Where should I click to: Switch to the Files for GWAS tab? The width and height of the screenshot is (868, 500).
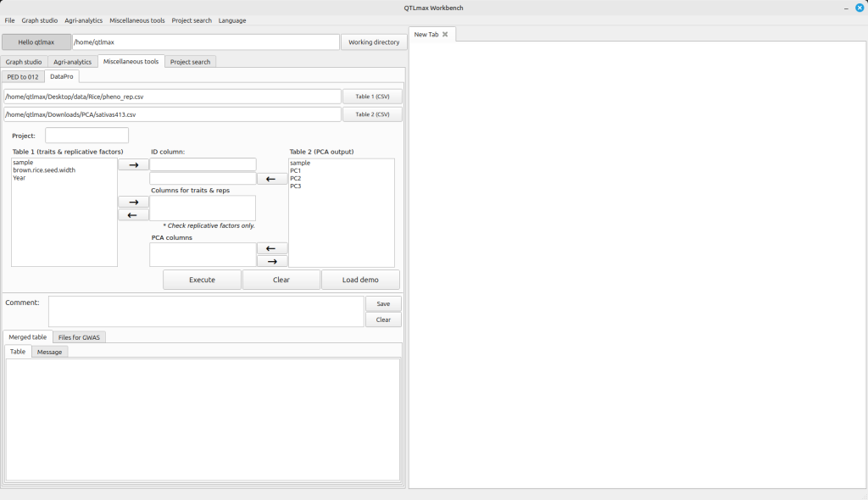click(x=79, y=337)
